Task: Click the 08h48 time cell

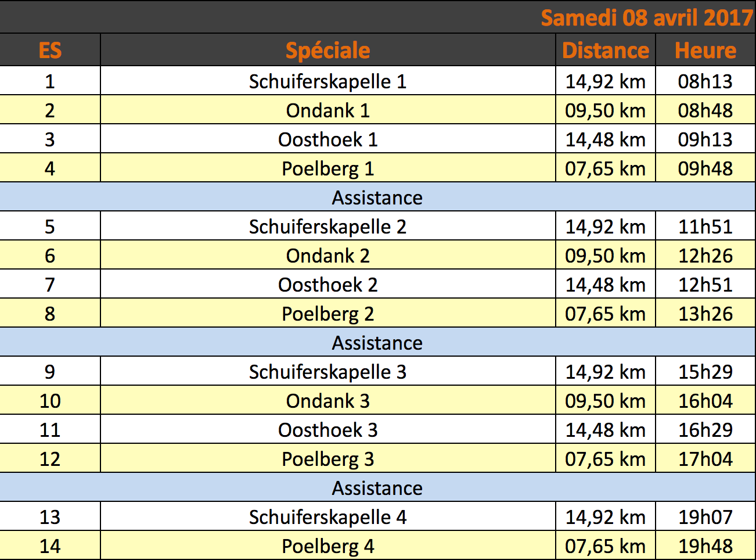Action: (706, 110)
